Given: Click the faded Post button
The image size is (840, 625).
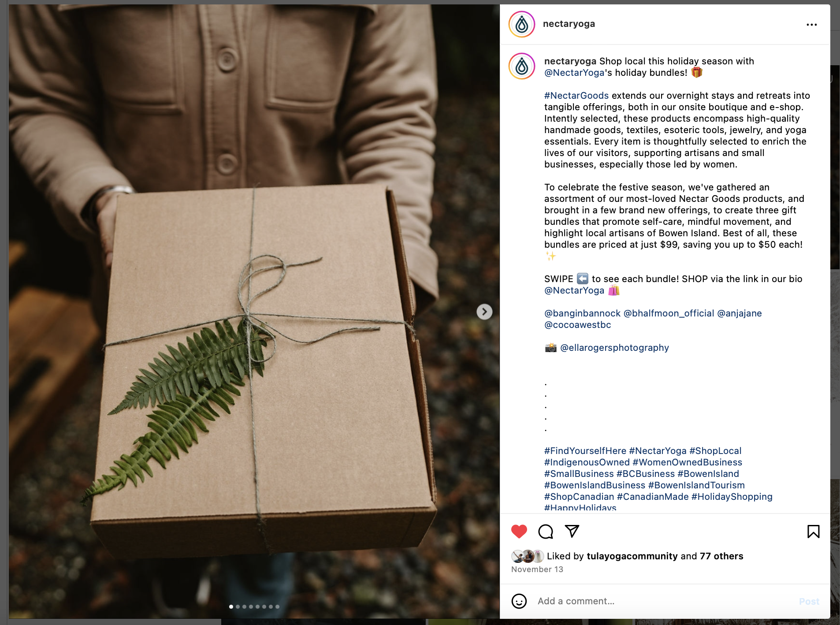Looking at the screenshot, I should pos(809,601).
